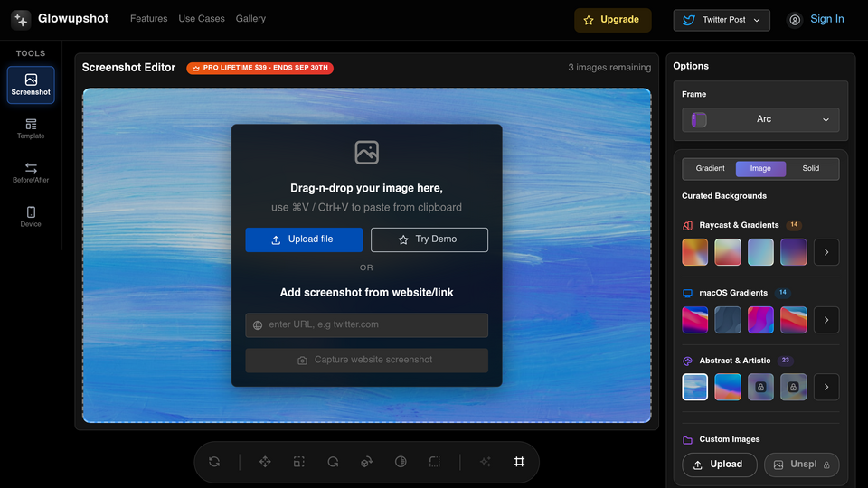Click the locked Unsplash button
Screen dimensions: 868x488
pyautogui.click(x=802, y=465)
